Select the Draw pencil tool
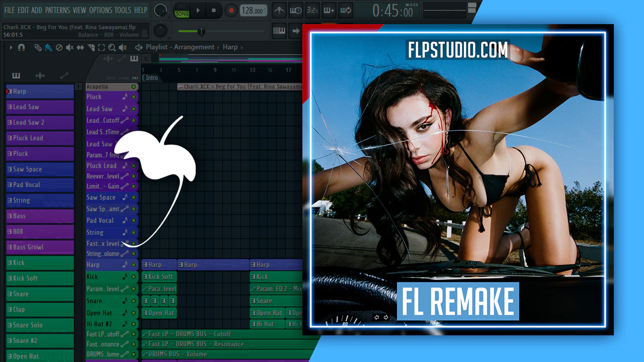This screenshot has width=644, height=362. 38,47
